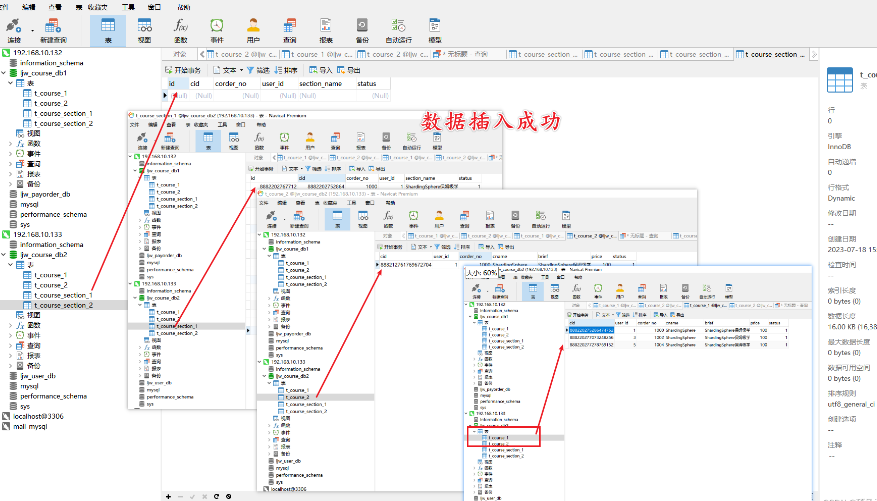The height and width of the screenshot is (501, 877).
Task: Click the delete record minus icon at bottom
Action: click(x=180, y=496)
